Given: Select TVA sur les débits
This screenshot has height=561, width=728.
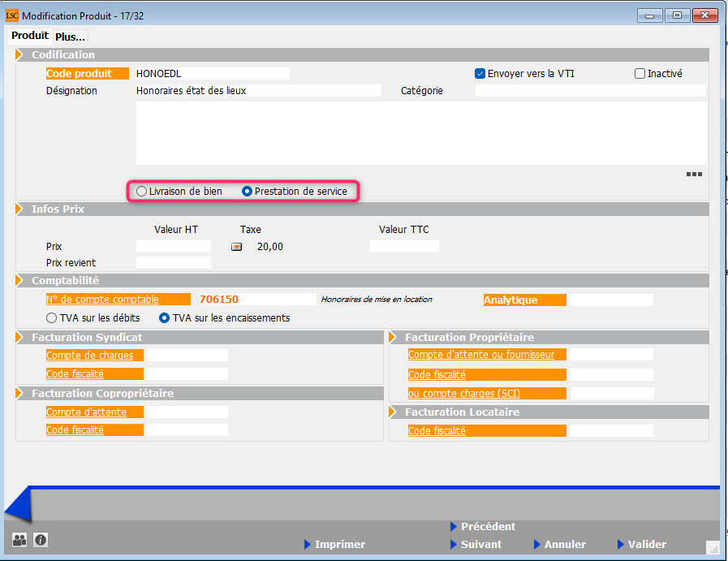Looking at the screenshot, I should pos(52,318).
